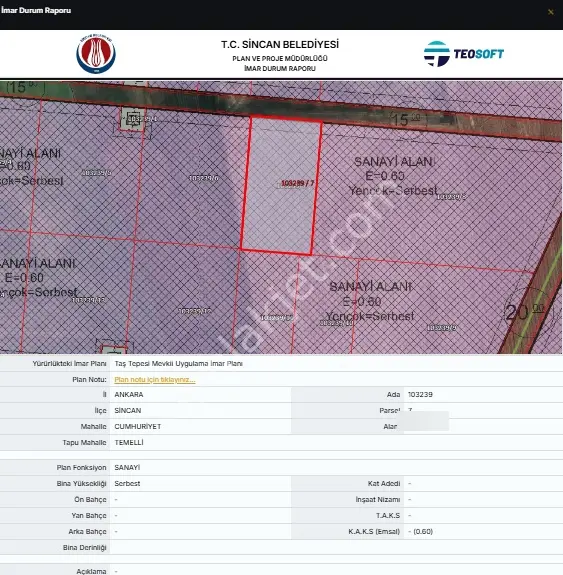Click the 'Kat Adedi' label

pyautogui.click(x=384, y=484)
